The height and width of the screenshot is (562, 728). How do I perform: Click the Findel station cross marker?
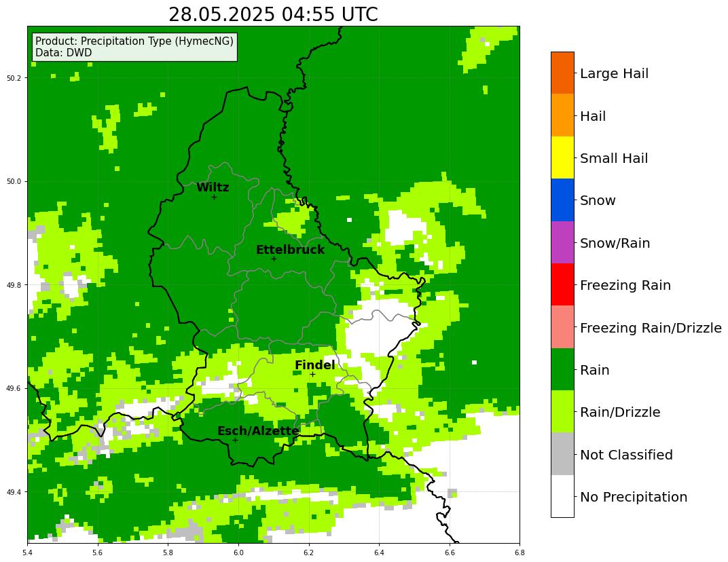(312, 375)
